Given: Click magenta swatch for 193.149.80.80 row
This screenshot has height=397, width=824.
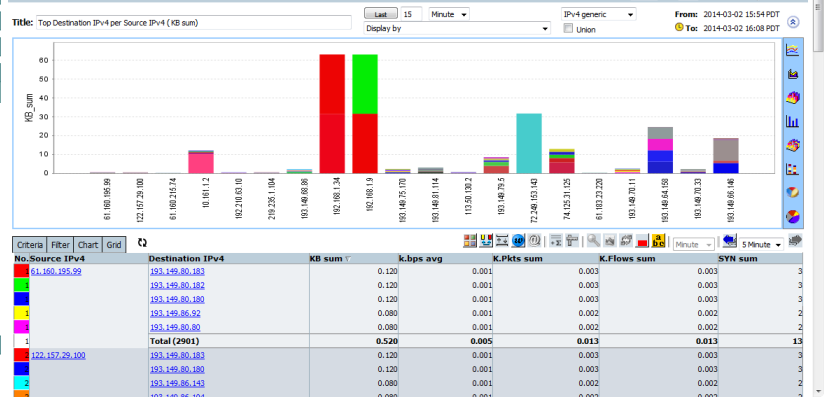Looking at the screenshot, I should tap(21, 327).
